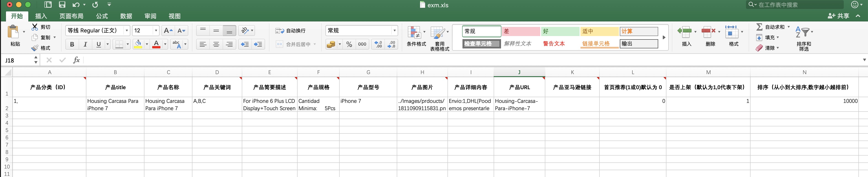Click the Center Align text icon

click(216, 44)
